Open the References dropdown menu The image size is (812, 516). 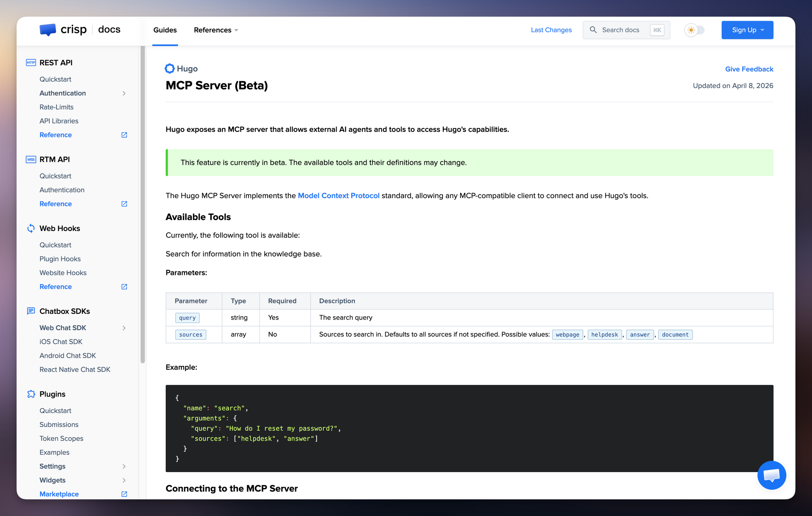[x=216, y=30]
